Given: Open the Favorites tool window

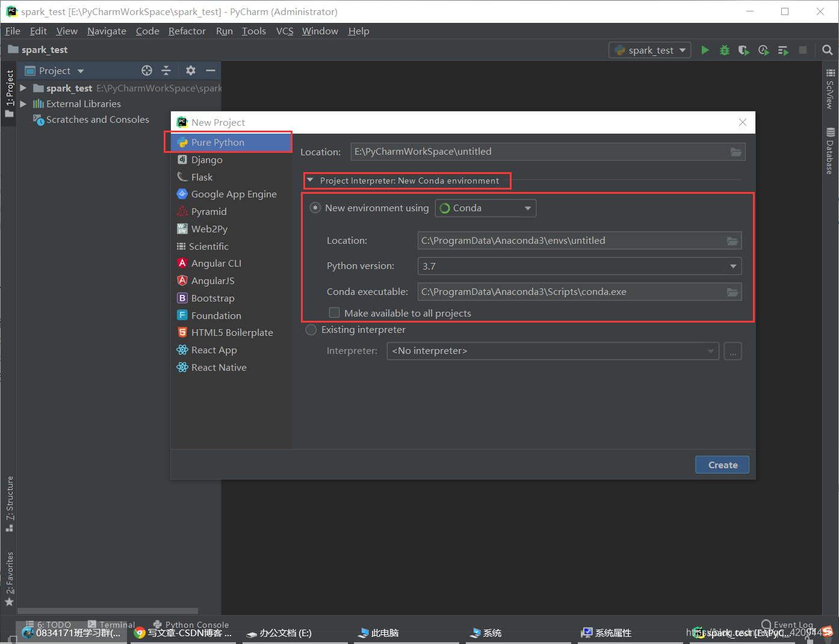Looking at the screenshot, I should tap(10, 578).
